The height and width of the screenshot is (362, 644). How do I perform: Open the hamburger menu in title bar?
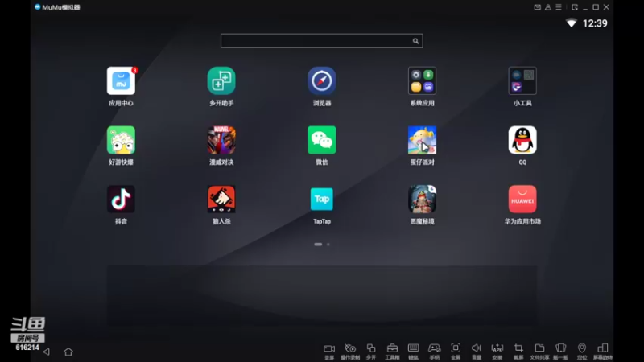click(x=559, y=7)
